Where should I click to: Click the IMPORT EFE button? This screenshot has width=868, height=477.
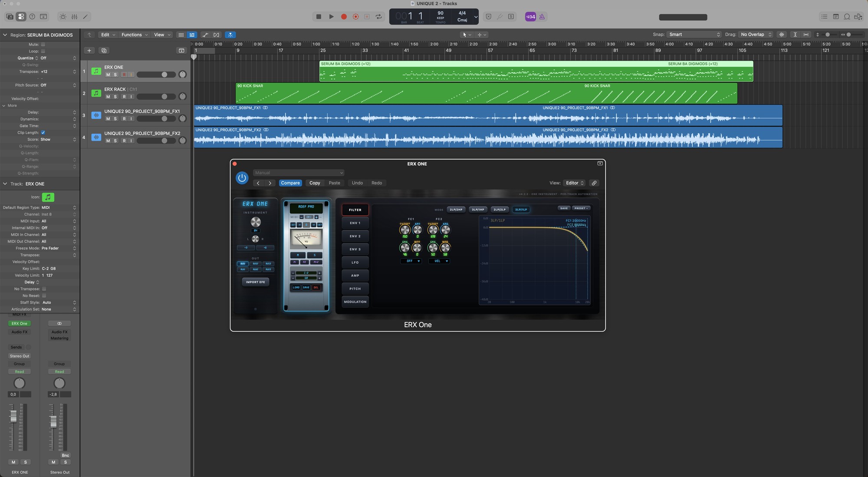click(x=256, y=282)
